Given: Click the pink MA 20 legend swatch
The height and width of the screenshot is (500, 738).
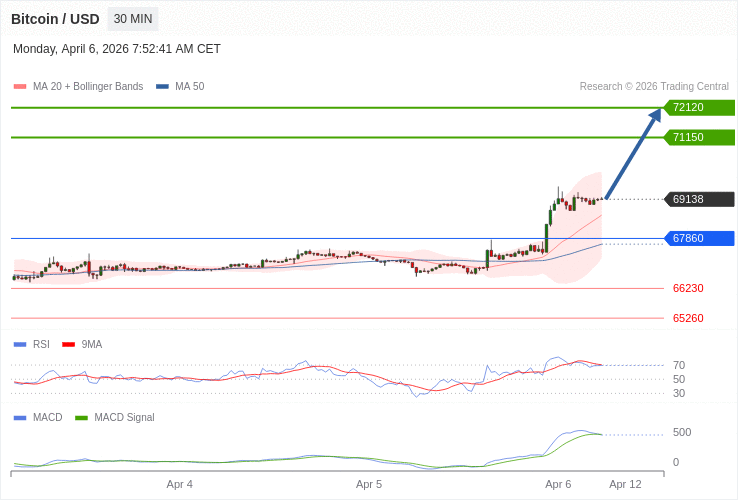Looking at the screenshot, I should click(x=20, y=87).
